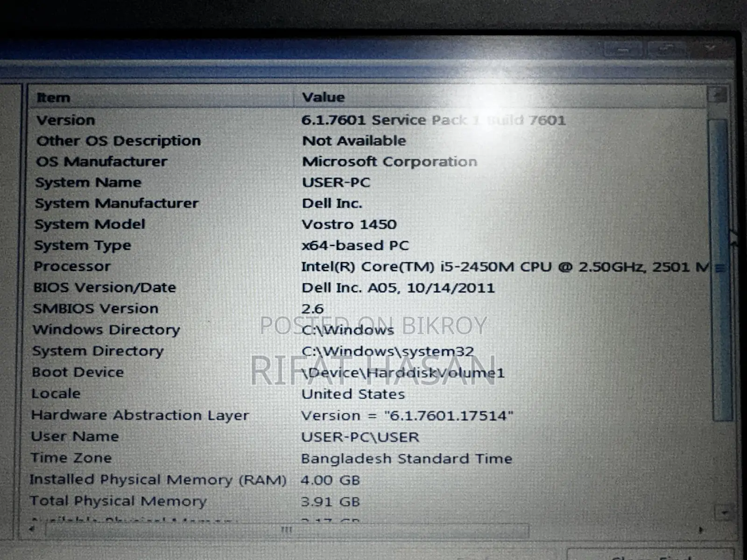This screenshot has height=560, width=747.
Task: Minimize the System Information window
Action: [x=624, y=49]
